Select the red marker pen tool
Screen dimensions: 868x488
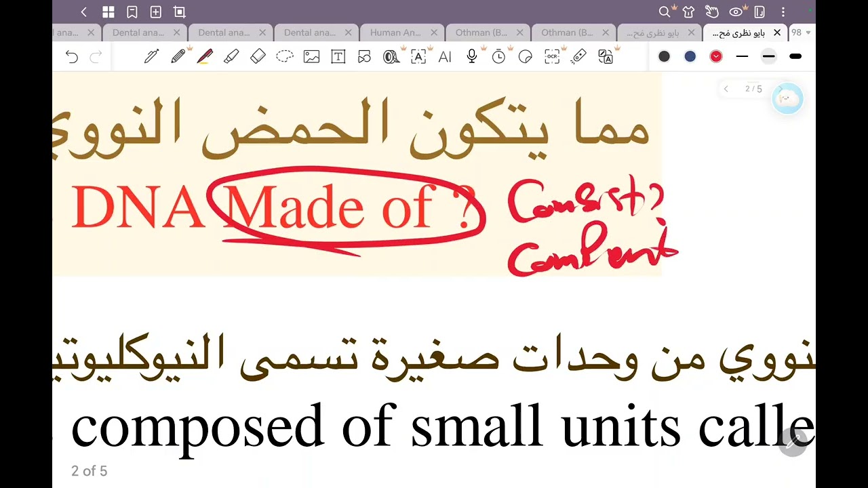205,57
